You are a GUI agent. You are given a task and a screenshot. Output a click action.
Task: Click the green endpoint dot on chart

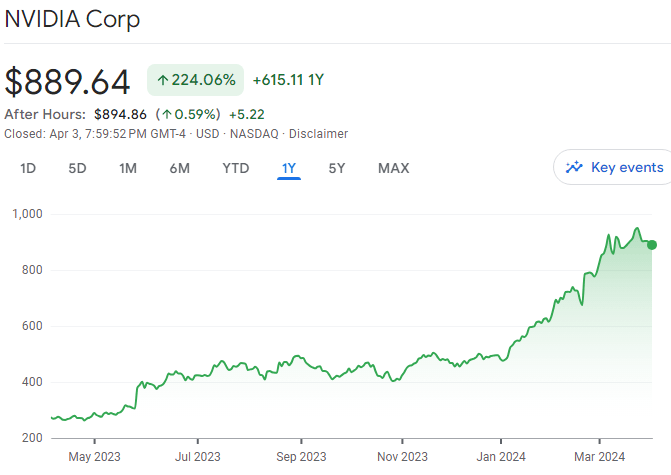652,245
